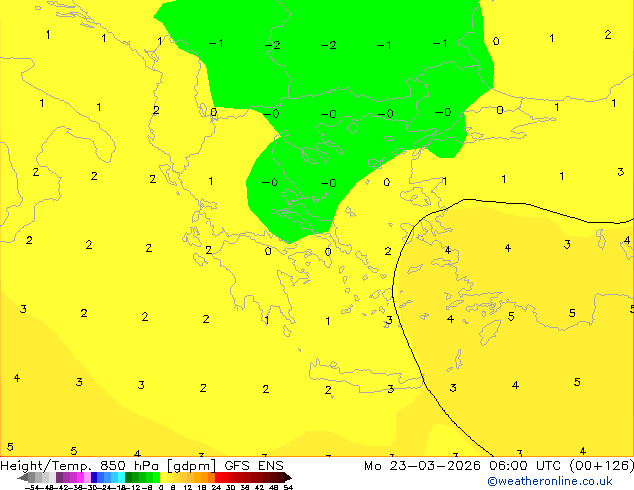Click the cyan swatch in the temperature legend
Image resolution: width=634 pixels, height=490 pixels.
coord(121,477)
